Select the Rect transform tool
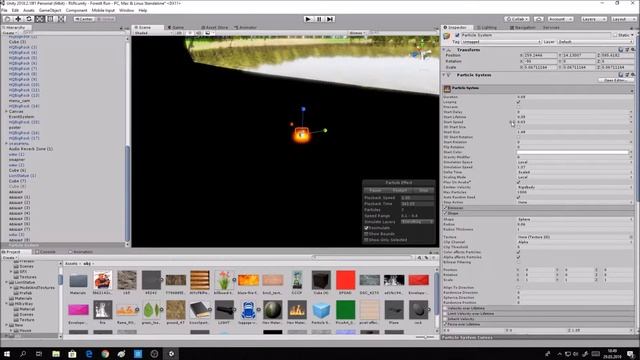Screen dimensions: 640x360 click(51, 19)
